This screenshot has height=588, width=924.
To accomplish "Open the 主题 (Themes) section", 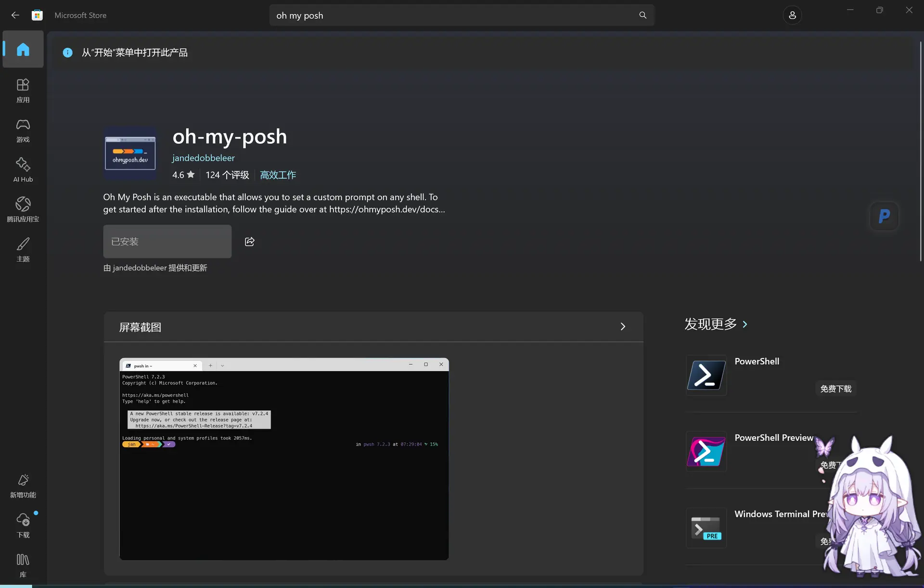I will pos(23,250).
